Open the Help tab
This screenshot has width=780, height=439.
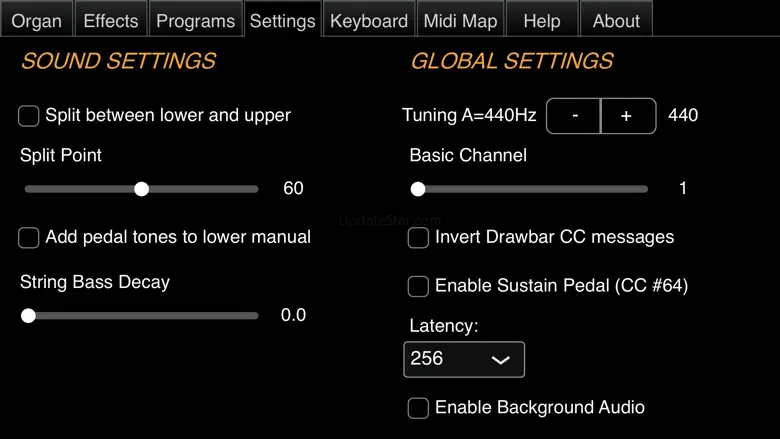(x=542, y=20)
